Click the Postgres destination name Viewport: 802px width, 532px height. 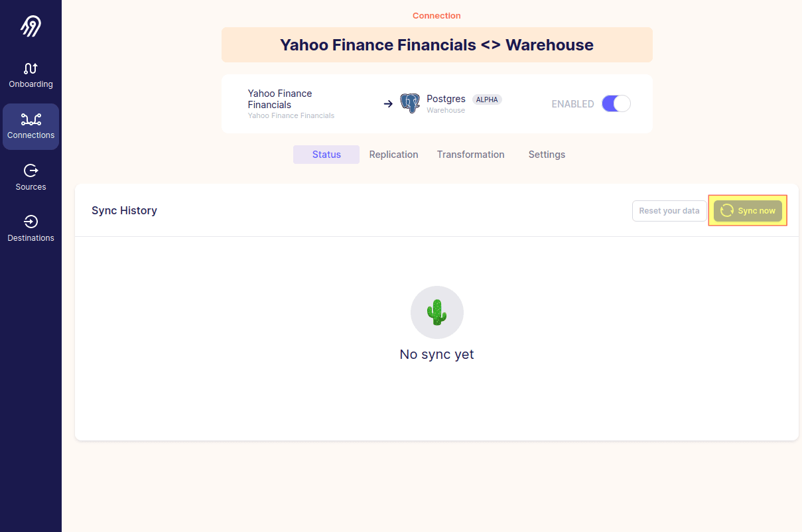446,99
